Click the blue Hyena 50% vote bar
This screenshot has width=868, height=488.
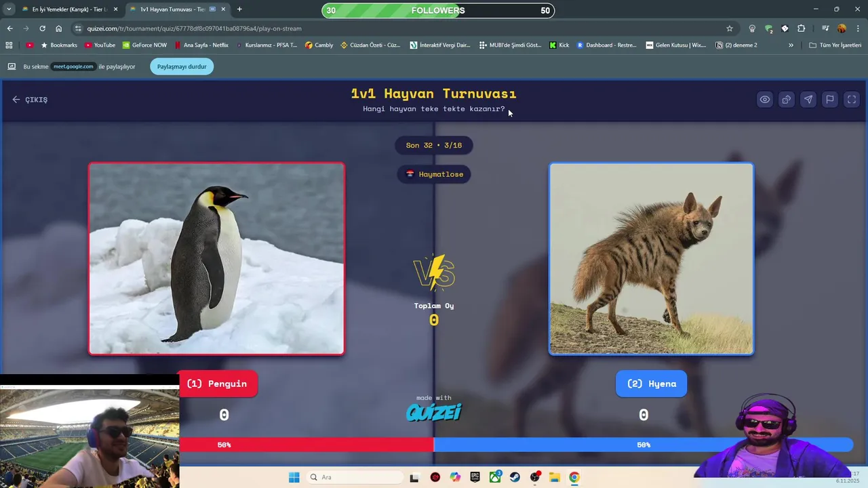(643, 445)
